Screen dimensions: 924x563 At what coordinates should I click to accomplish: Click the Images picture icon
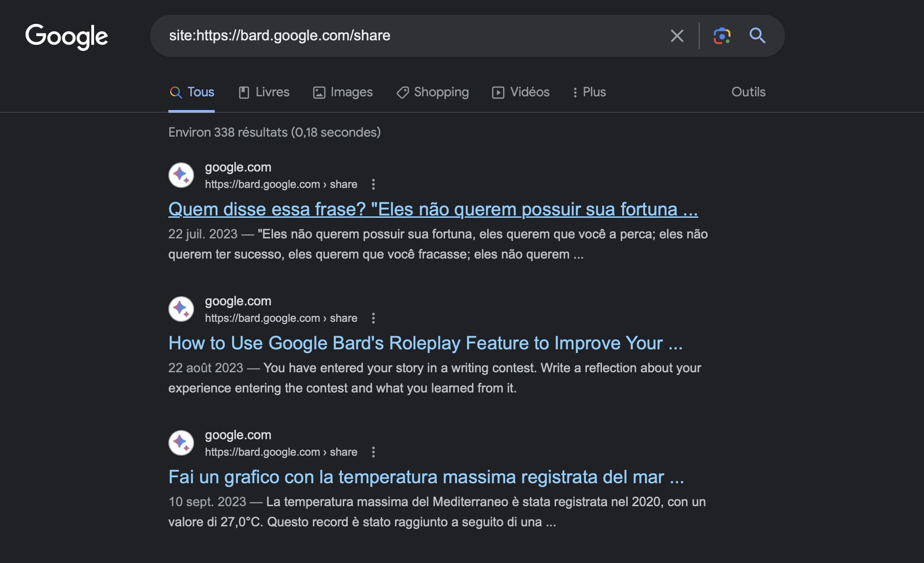click(x=319, y=93)
